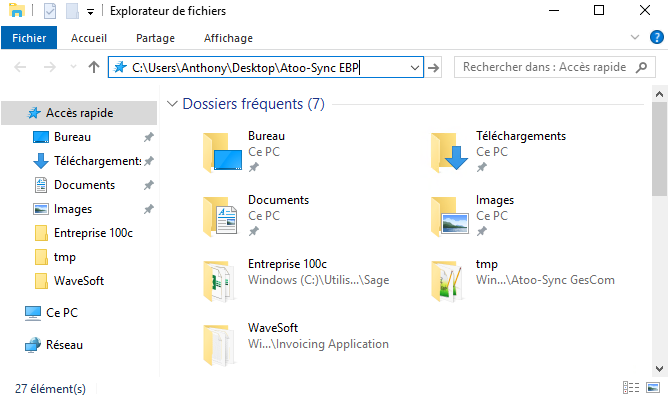Switch to the Accueil ribbon tab
669x397 pixels.
(x=89, y=38)
